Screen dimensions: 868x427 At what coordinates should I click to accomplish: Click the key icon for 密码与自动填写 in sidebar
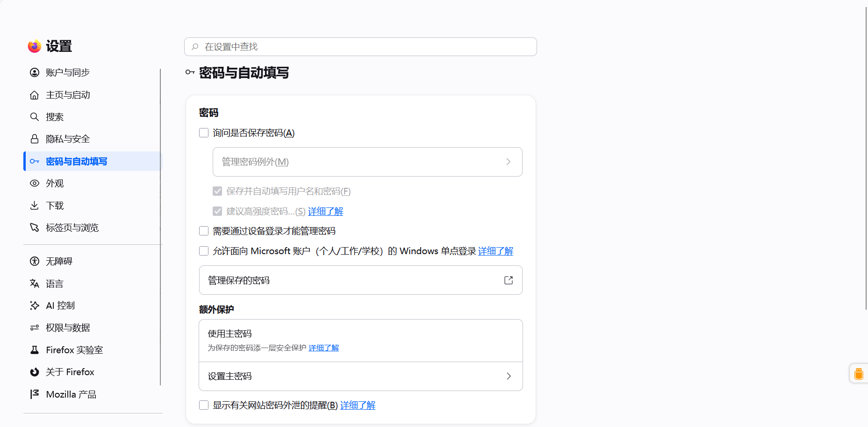point(35,161)
